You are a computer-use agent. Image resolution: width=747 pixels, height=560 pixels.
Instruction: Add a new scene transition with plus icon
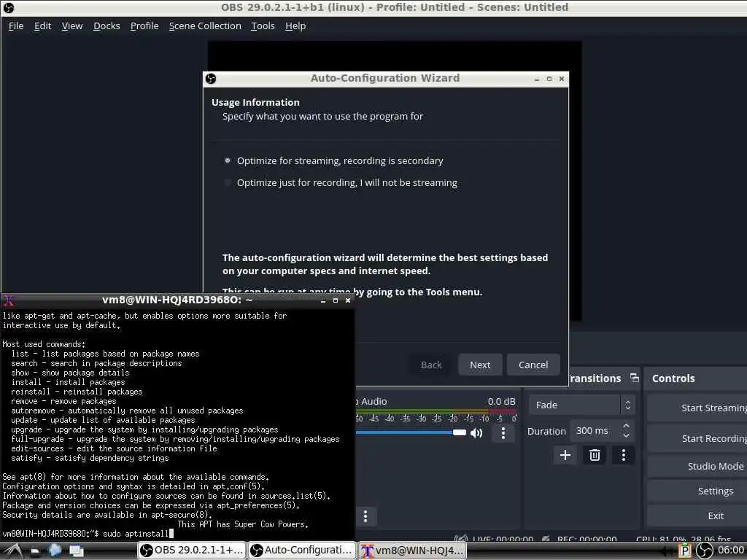[x=565, y=455]
